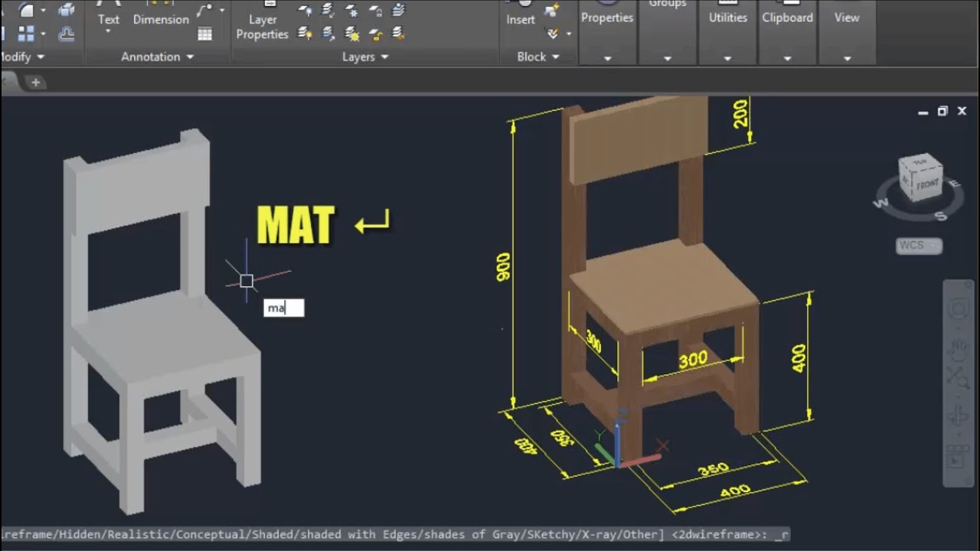Restore down the drawing viewport window
Screen dimensions: 980x551
(x=942, y=111)
